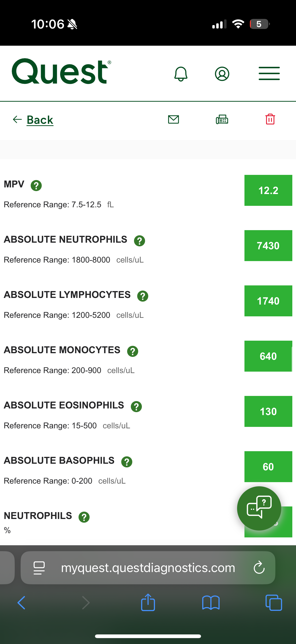Open the user account profile icon
Screen dimensions: 296x644
(222, 74)
